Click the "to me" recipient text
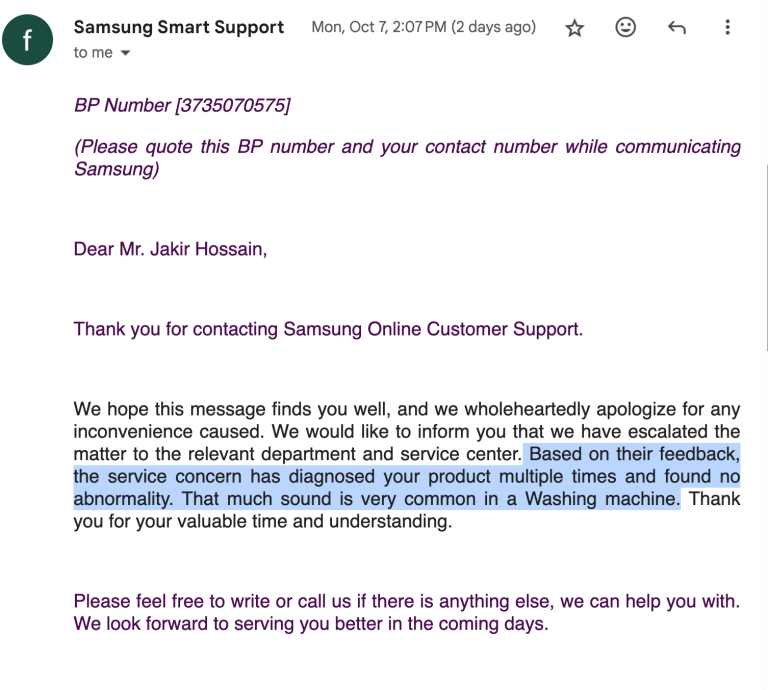 click(x=93, y=53)
